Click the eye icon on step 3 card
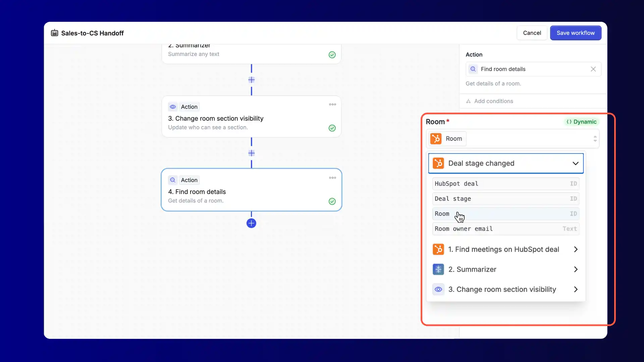Screen dimensions: 644x362 (x=173, y=107)
